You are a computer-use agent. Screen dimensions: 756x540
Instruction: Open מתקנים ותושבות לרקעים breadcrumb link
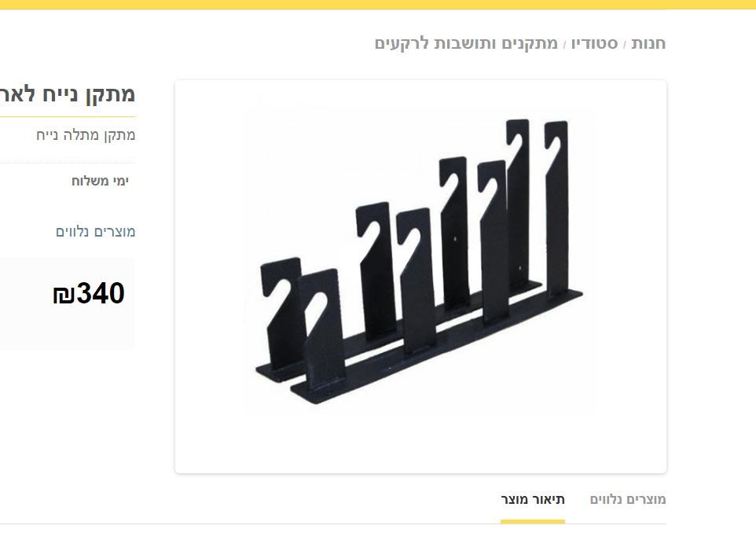tap(467, 43)
